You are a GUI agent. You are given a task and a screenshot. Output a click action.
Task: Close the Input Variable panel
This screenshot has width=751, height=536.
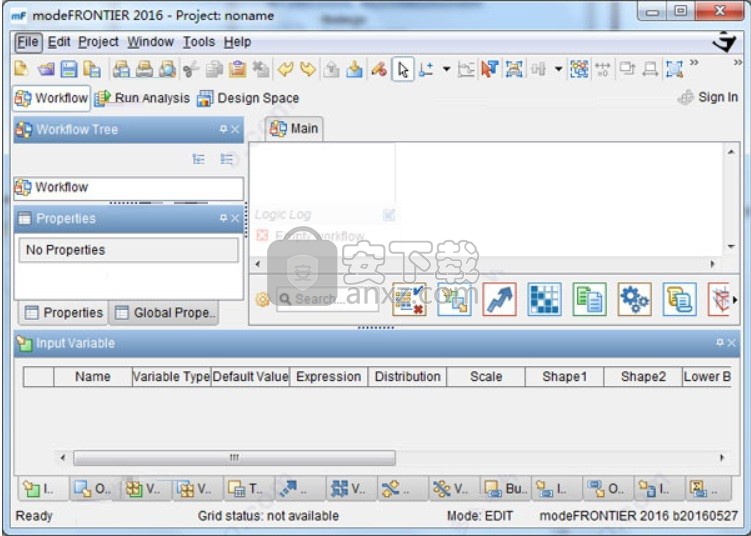point(731,342)
